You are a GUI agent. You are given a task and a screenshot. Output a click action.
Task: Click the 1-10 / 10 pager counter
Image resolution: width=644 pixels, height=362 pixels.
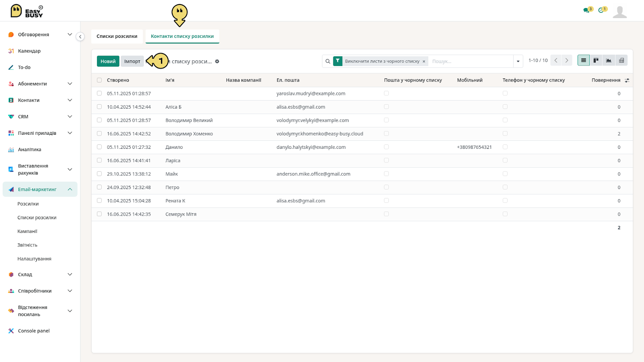tap(538, 60)
